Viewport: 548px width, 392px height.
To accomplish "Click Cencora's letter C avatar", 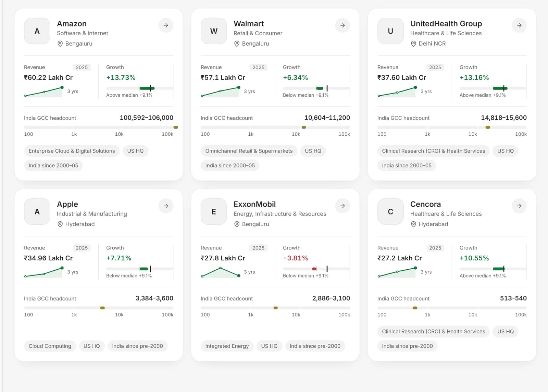I will click(x=390, y=212).
